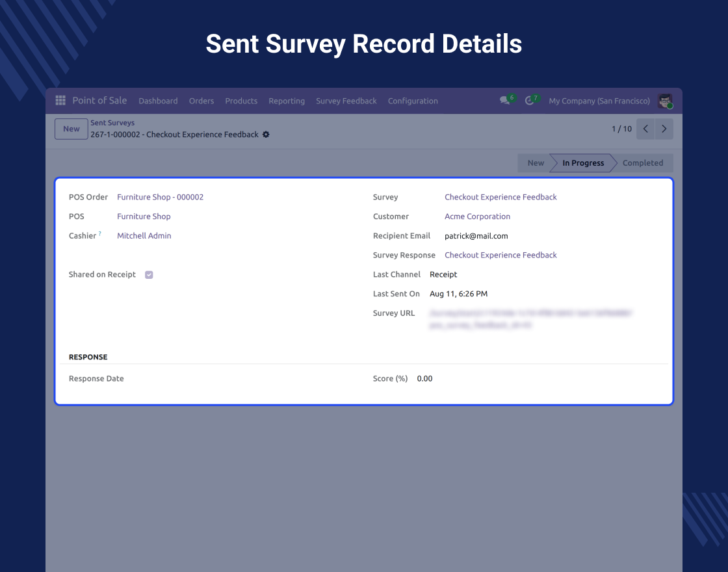
Task: Toggle the Shared on Receipt checkbox
Action: pyautogui.click(x=149, y=275)
